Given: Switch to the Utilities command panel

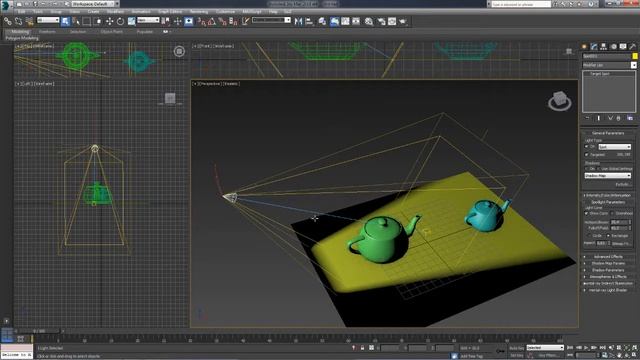Looking at the screenshot, I should pos(633,47).
